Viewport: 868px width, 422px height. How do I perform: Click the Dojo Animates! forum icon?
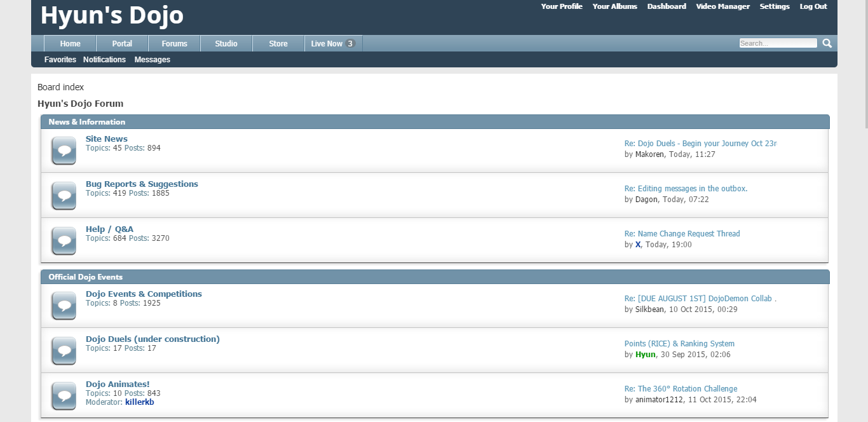(x=64, y=396)
